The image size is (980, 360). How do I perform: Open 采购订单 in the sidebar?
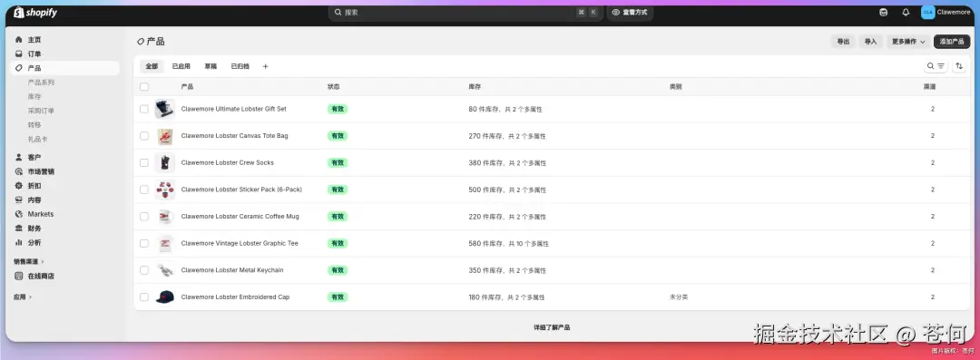click(x=41, y=111)
